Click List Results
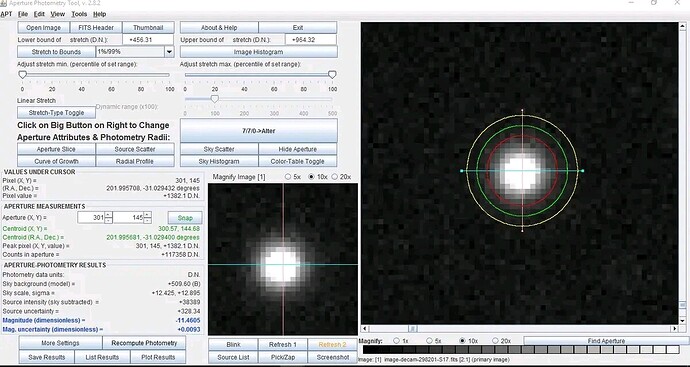The width and height of the screenshot is (690, 367). 102,357
